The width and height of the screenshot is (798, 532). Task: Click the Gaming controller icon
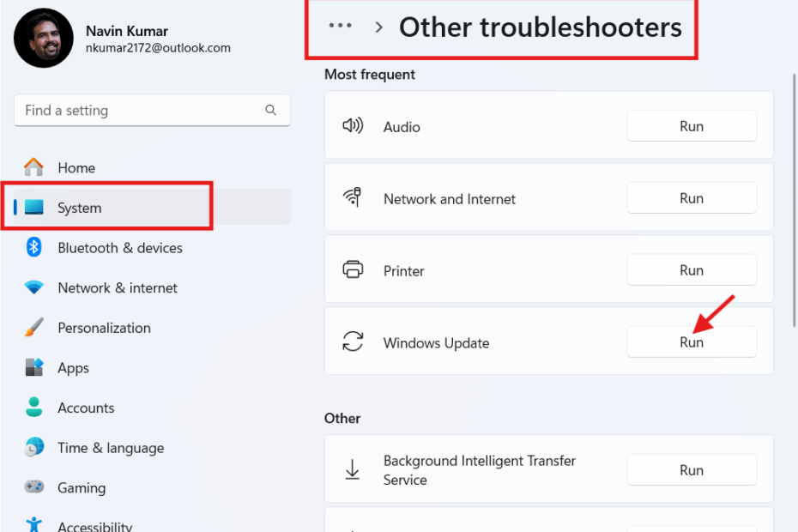point(34,487)
